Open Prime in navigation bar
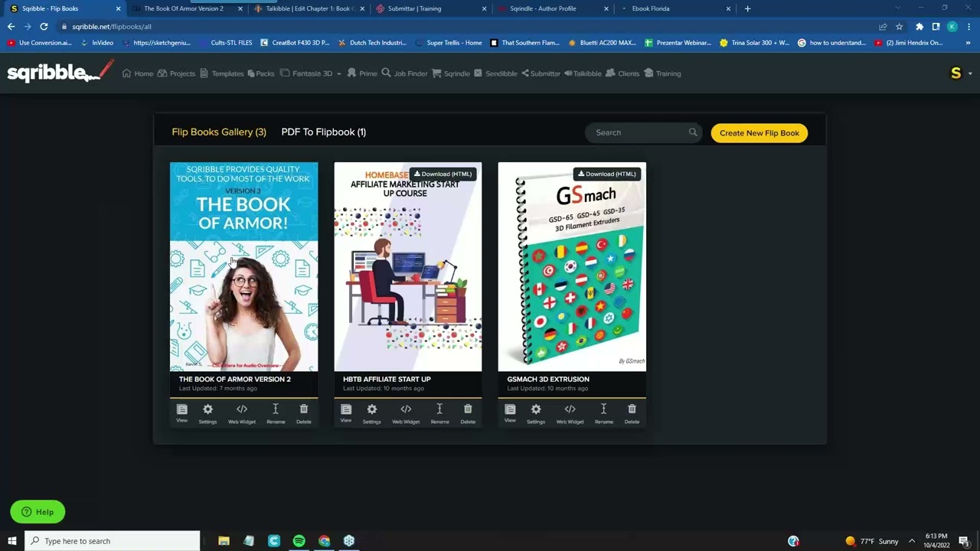This screenshot has width=980, height=551. [362, 73]
